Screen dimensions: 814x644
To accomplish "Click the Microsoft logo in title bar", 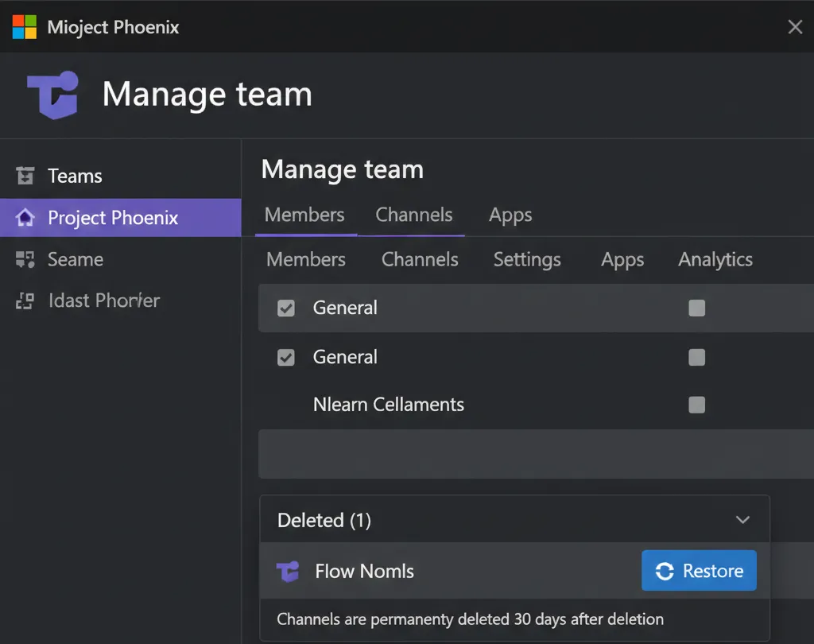I will [25, 27].
